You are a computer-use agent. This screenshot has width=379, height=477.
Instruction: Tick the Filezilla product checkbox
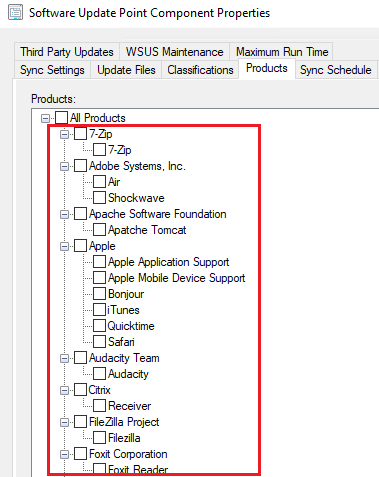pos(99,438)
